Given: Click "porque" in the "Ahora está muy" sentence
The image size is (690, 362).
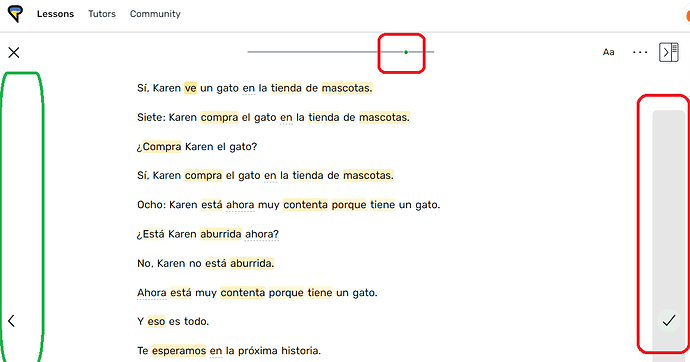Looking at the screenshot, I should (286, 293).
